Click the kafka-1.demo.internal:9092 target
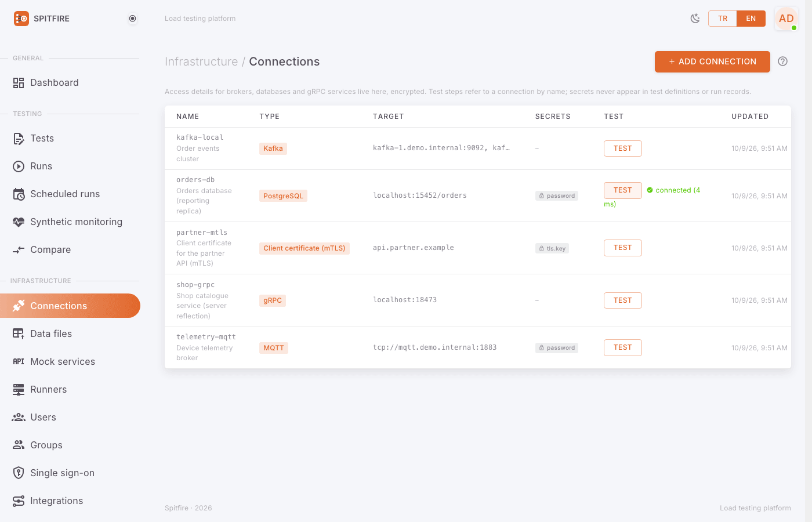The height and width of the screenshot is (522, 812). (x=441, y=148)
